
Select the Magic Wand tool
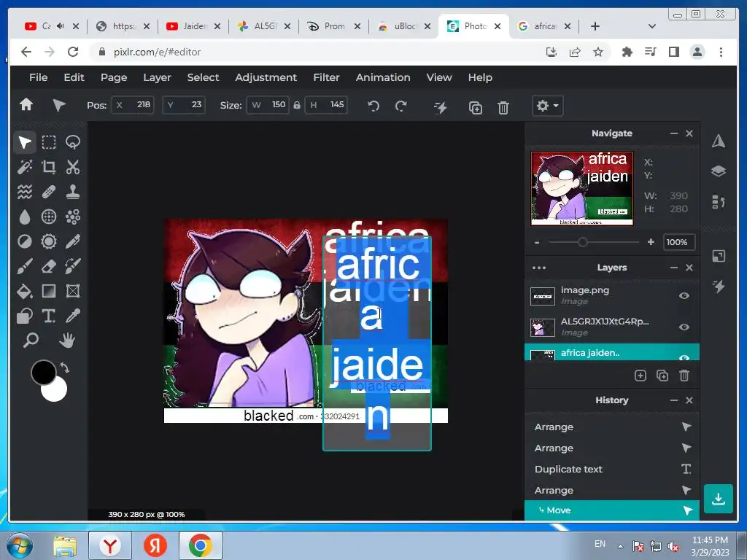[x=25, y=167]
